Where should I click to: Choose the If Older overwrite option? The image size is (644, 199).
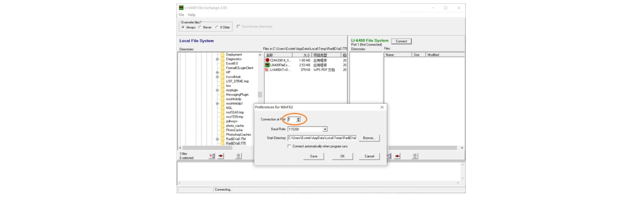(x=217, y=27)
